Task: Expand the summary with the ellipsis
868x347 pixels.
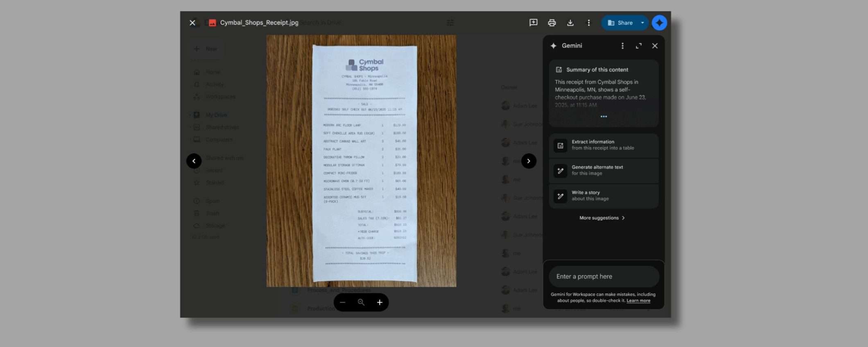Action: tap(604, 117)
